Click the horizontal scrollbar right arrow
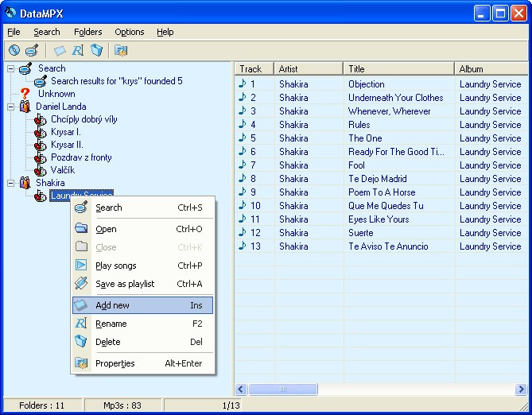 point(521,389)
